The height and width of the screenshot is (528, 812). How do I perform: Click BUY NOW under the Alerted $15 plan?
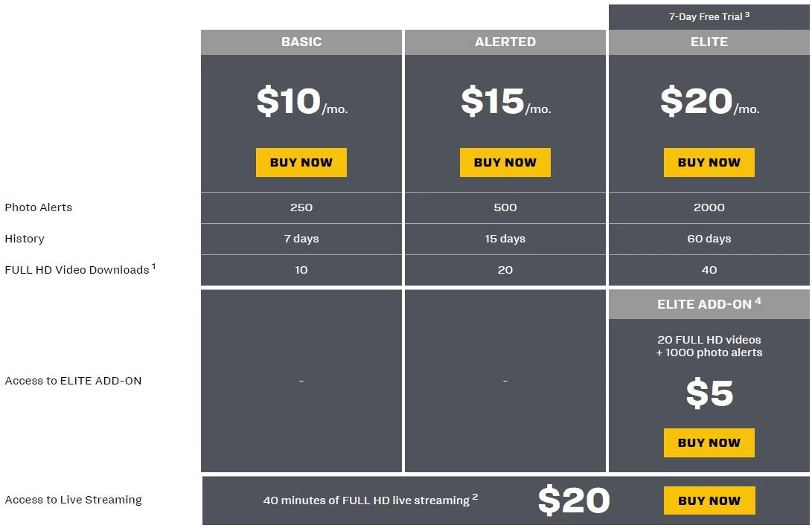click(505, 162)
